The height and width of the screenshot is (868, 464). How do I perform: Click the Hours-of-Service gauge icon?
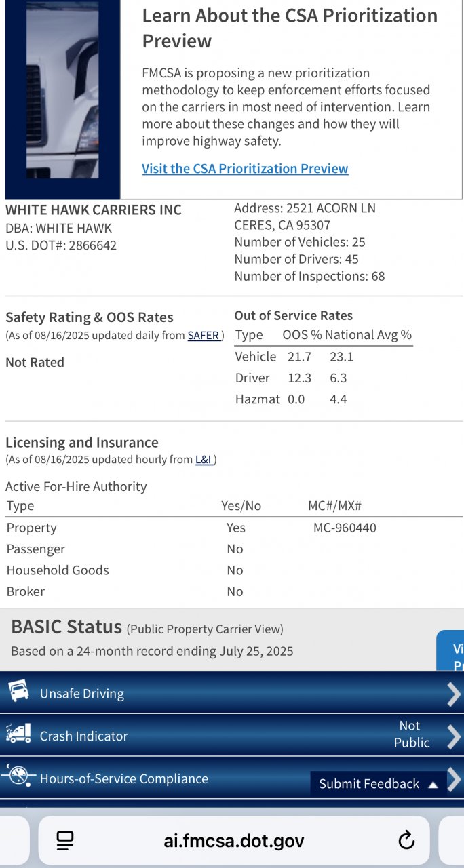tap(18, 776)
